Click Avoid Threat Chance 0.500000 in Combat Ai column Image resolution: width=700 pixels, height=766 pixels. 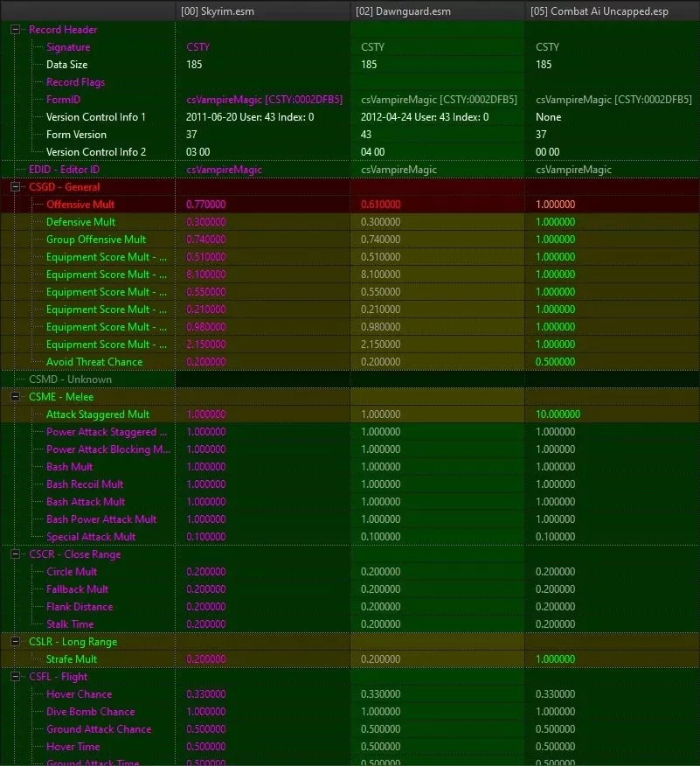tap(555, 362)
